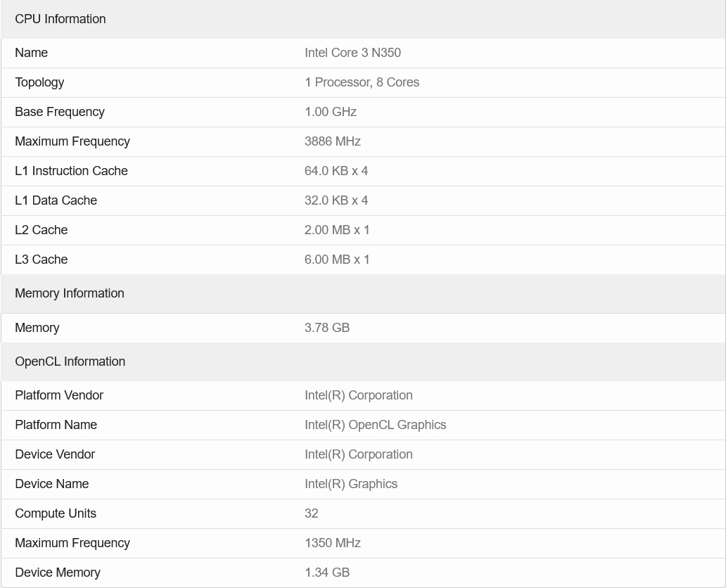
Task: Click the Topology row label
Action: (39, 82)
